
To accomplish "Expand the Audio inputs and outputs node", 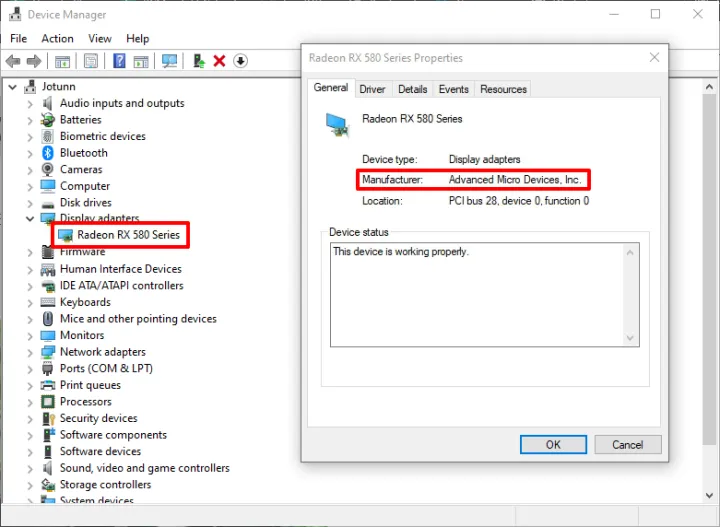I will 29,103.
